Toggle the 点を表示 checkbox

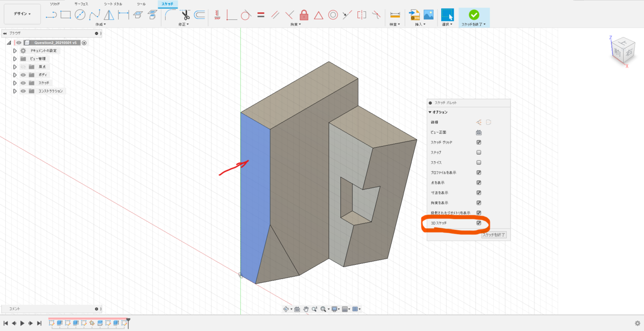[479, 183]
